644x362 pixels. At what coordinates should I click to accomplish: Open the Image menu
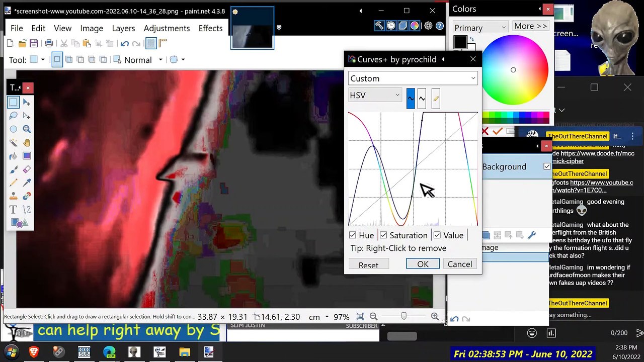coord(92,28)
